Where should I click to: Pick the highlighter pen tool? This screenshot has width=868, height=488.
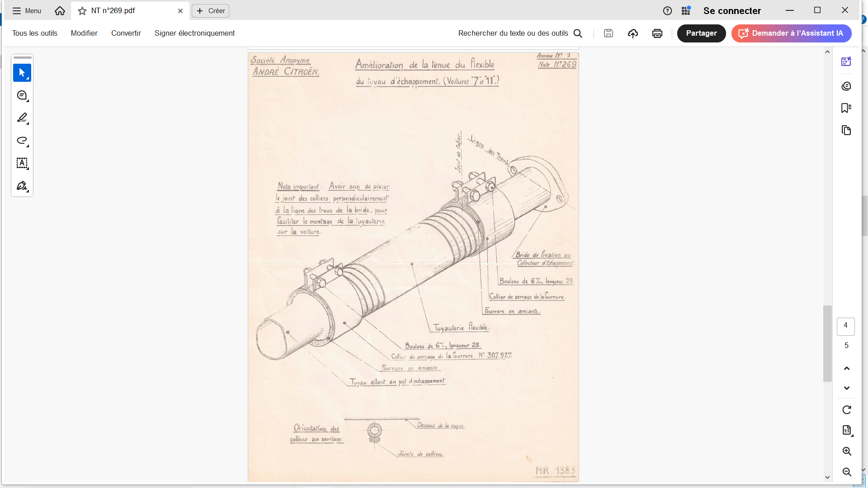pos(22,118)
